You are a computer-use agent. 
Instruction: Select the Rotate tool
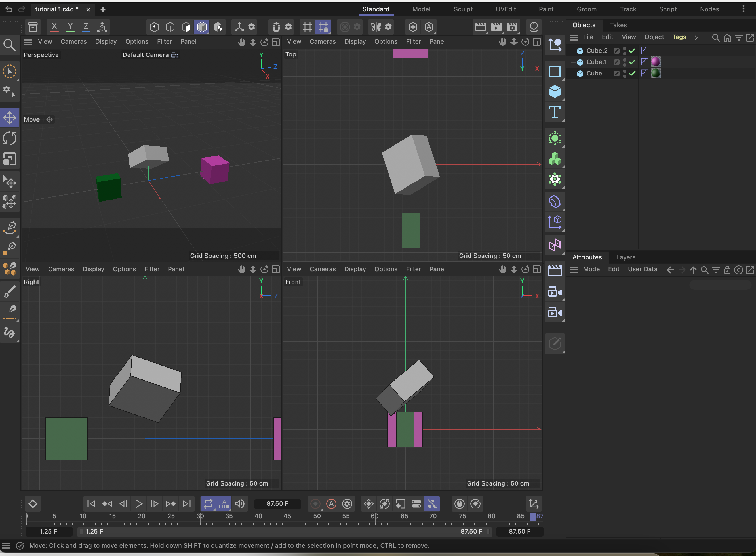pyautogui.click(x=10, y=138)
